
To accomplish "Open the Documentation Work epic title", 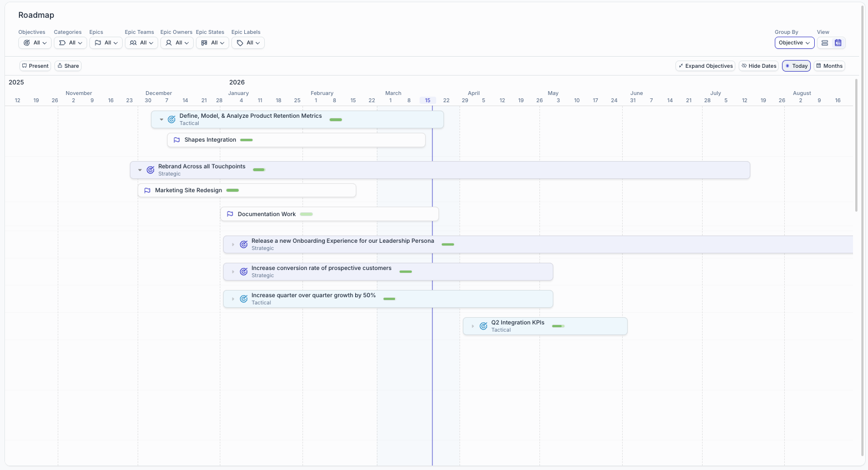I will (x=267, y=214).
